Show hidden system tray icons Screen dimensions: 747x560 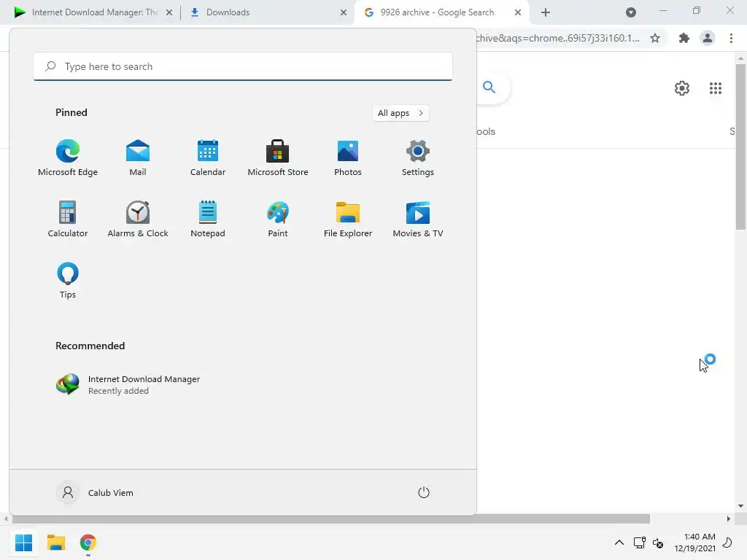[619, 542]
